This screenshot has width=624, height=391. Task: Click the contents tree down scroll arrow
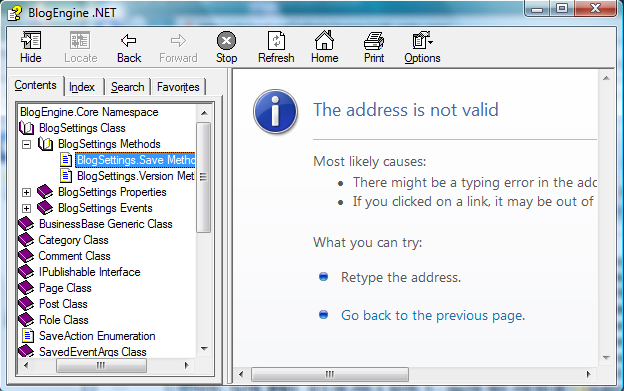(x=204, y=349)
